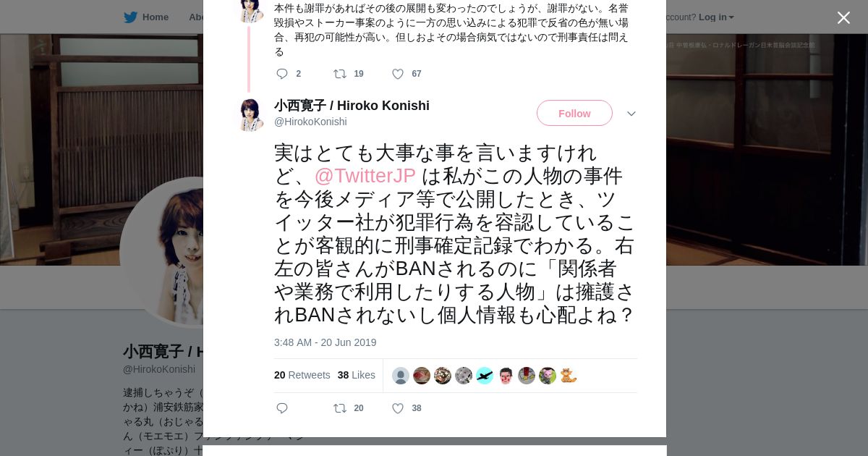The width and height of the screenshot is (868, 456).
Task: Follow Hiroko Konishi
Action: (x=574, y=113)
